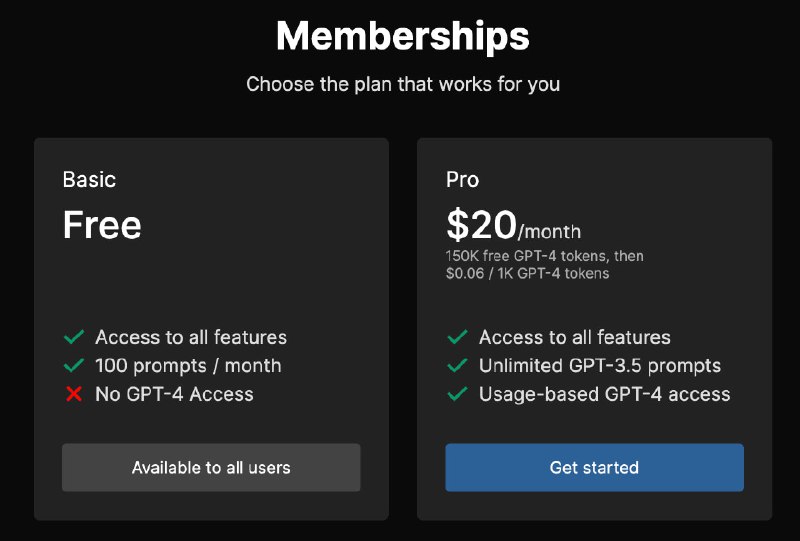Screen dimensions: 800x541
Task: Click the Available to all users button
Action: (x=211, y=468)
